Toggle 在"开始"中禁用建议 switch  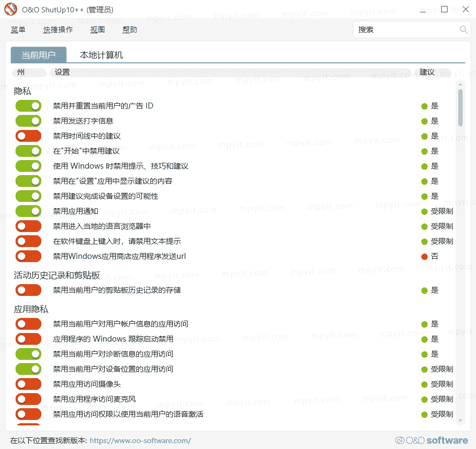click(x=28, y=151)
